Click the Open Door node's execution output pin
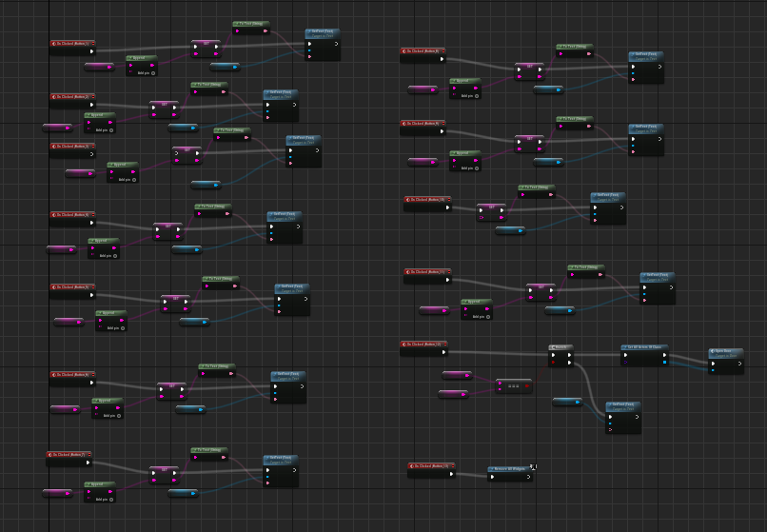This screenshot has width=767, height=532. pyautogui.click(x=739, y=364)
